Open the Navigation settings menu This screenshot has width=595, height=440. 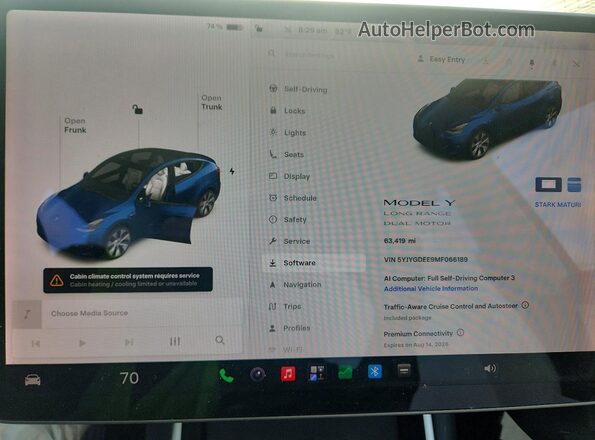295,284
